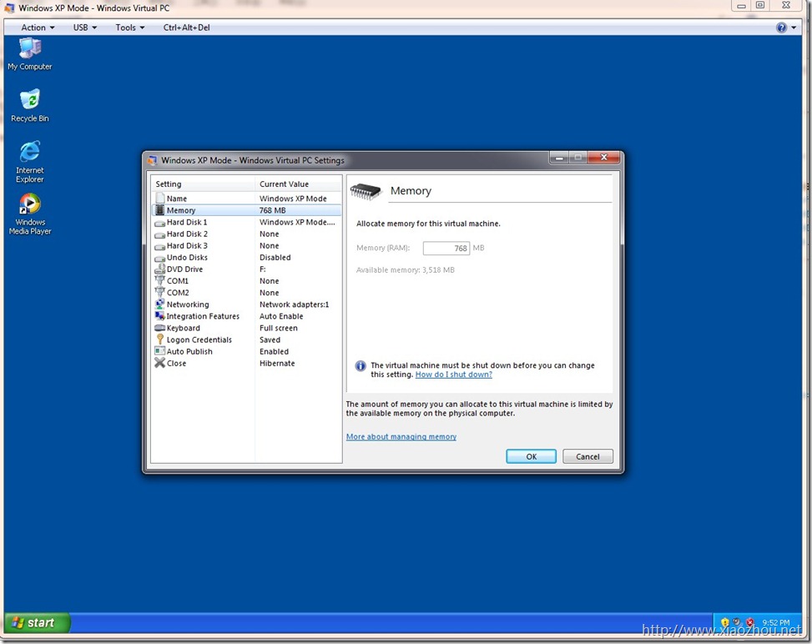Click the Undo Disks icon
812x644 pixels.
tap(160, 258)
